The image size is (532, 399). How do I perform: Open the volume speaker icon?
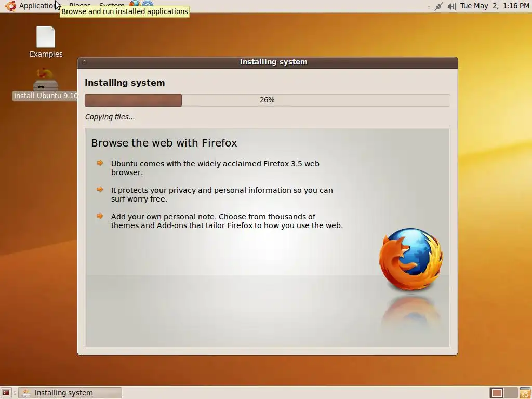click(451, 6)
